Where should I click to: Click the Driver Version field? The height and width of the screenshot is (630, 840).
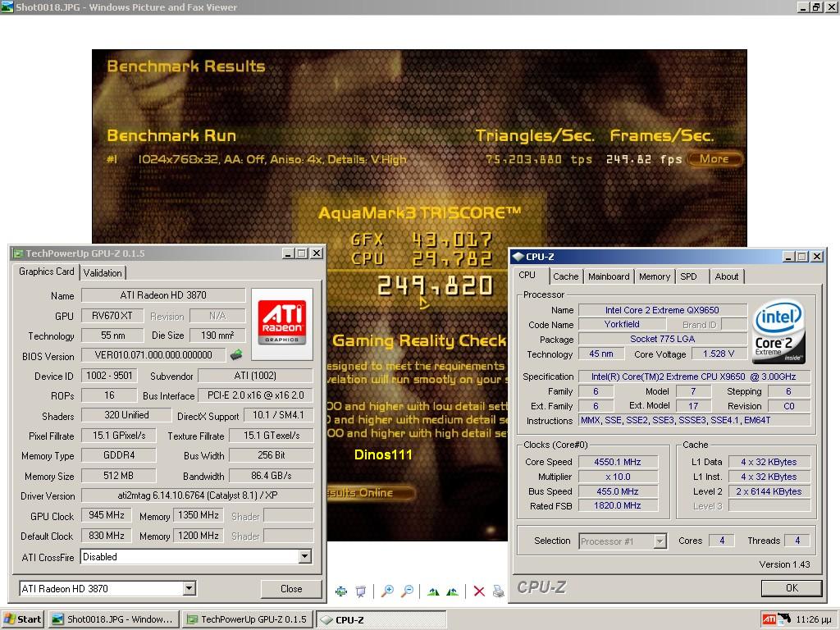pos(197,495)
